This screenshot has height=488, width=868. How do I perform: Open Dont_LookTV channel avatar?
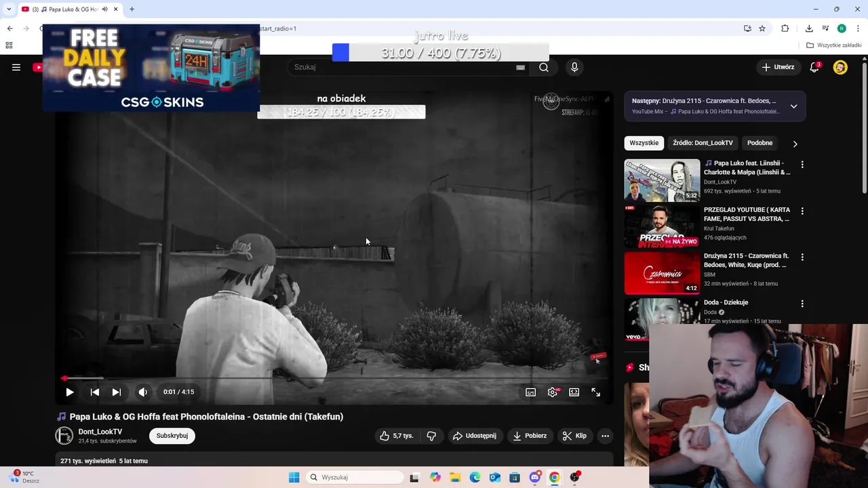point(64,436)
